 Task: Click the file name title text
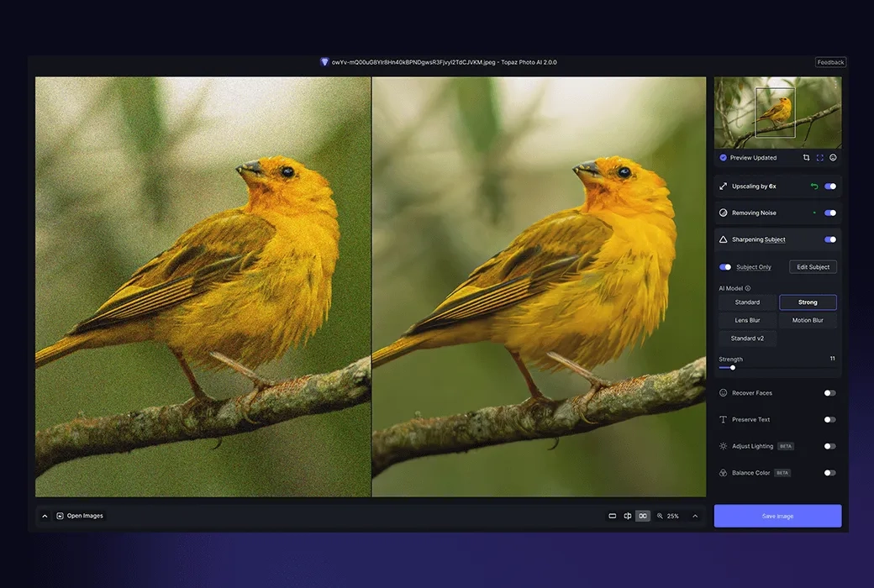point(445,62)
